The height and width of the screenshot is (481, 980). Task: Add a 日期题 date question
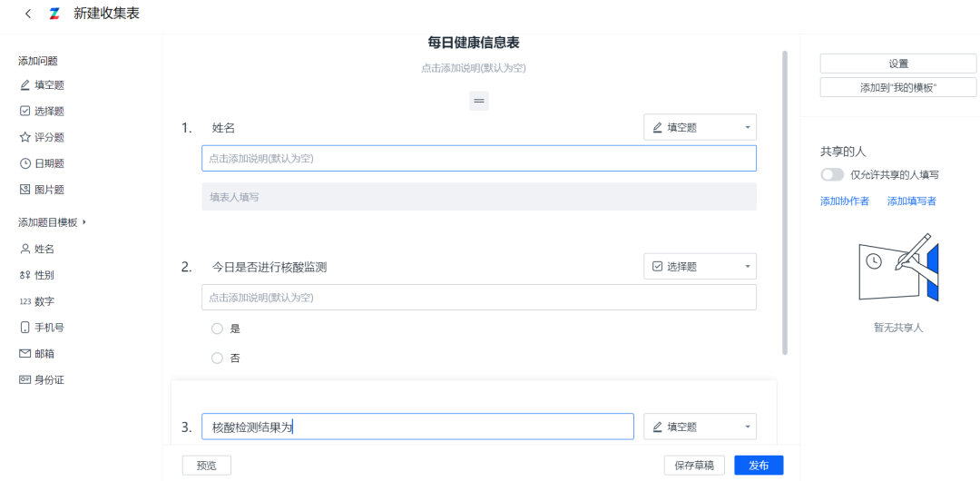pos(42,164)
